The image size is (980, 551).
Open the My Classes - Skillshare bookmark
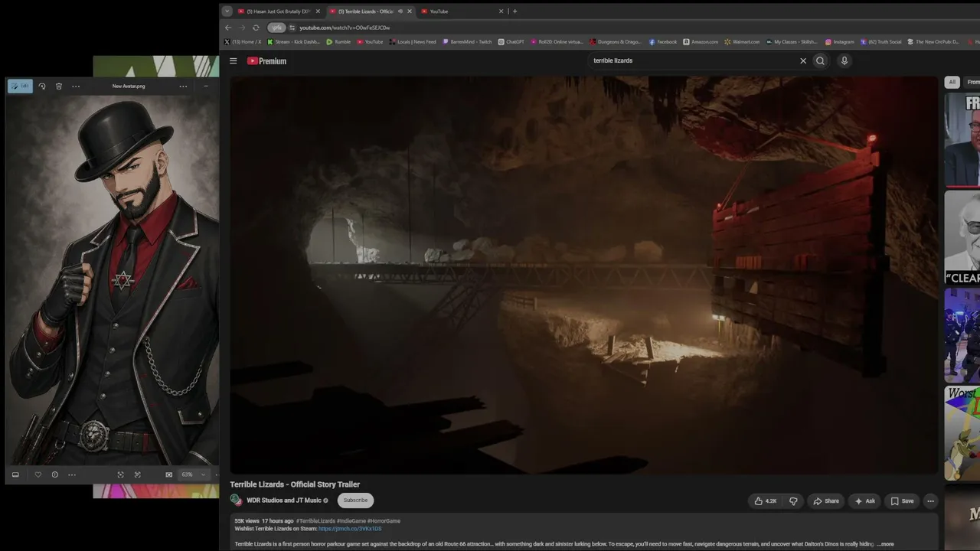[792, 42]
